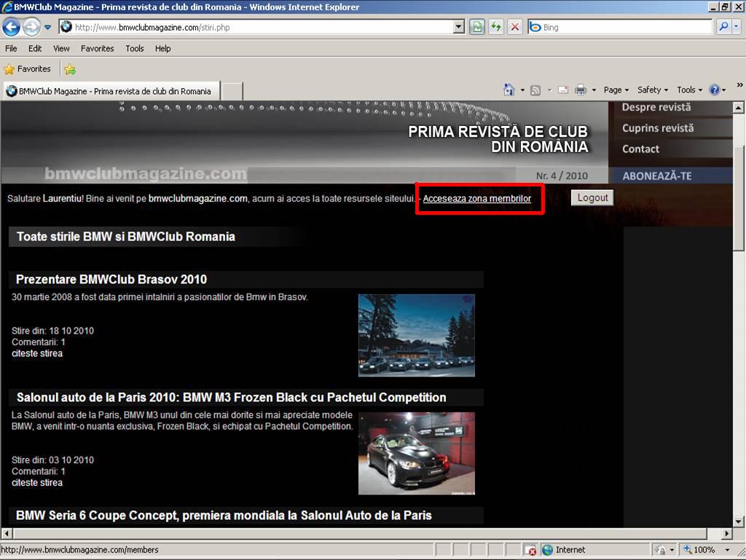Viewport: 746px width, 560px height.
Task: Click the Internet security zone indicator
Action: click(x=564, y=550)
